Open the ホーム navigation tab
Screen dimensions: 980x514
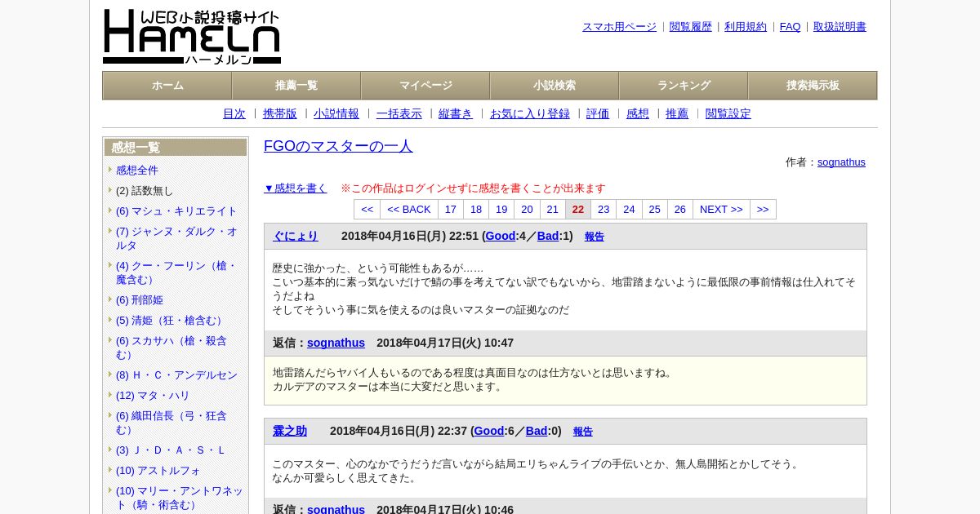click(167, 86)
